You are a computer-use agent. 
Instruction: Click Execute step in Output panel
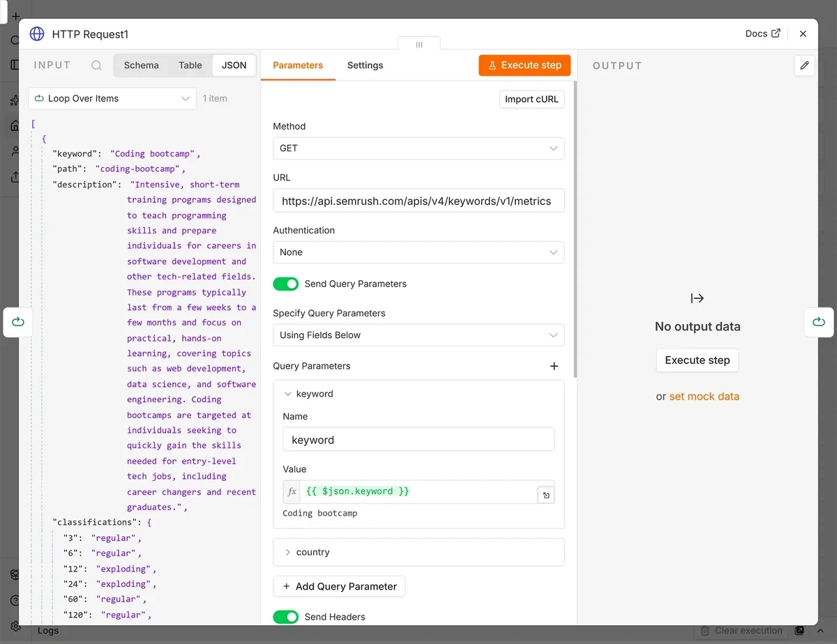(697, 360)
